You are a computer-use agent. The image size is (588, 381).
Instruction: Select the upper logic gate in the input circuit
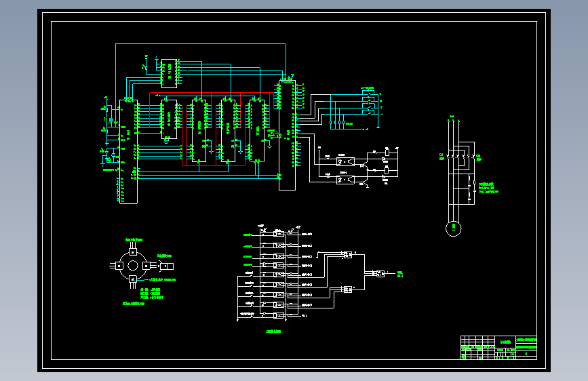tap(348, 255)
